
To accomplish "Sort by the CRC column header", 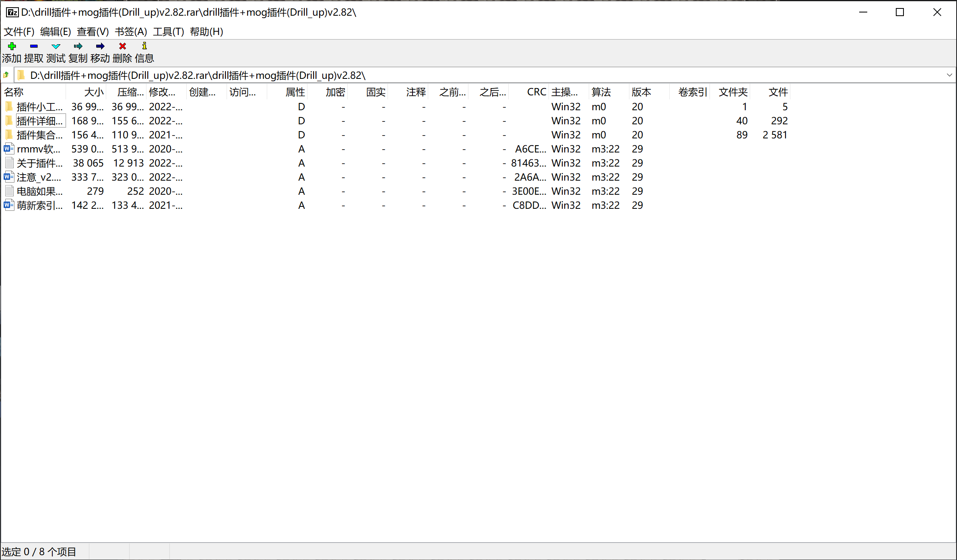I will click(x=529, y=92).
